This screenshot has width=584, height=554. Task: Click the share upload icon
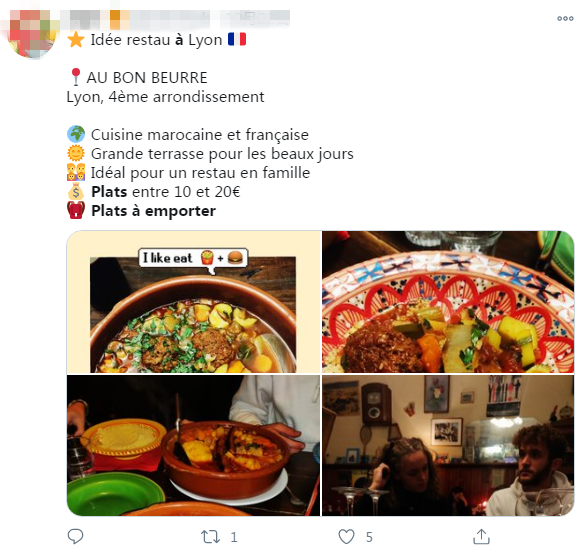point(481,536)
